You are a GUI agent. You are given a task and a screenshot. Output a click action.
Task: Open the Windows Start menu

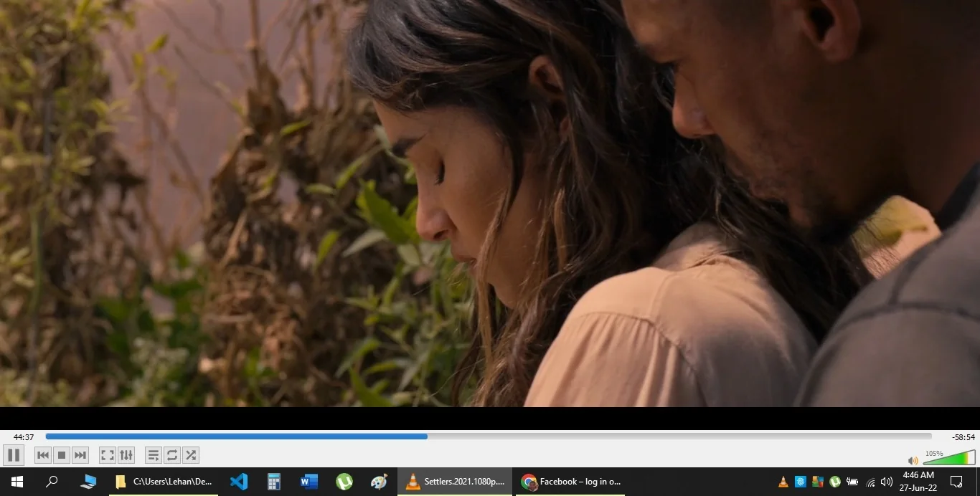click(17, 482)
